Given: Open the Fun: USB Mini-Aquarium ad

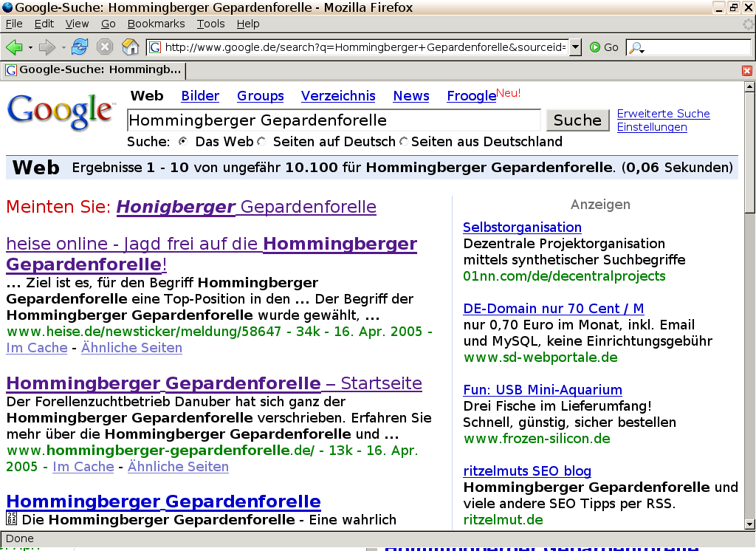Looking at the screenshot, I should tap(543, 389).
